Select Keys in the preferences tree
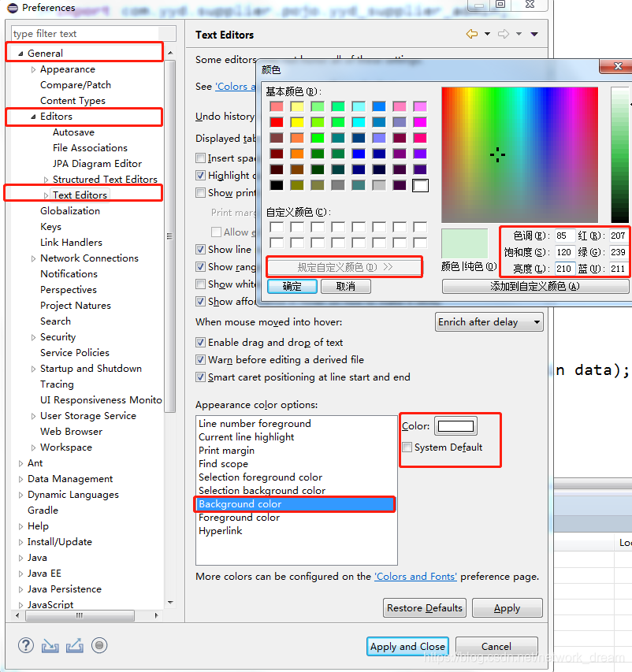 point(50,227)
